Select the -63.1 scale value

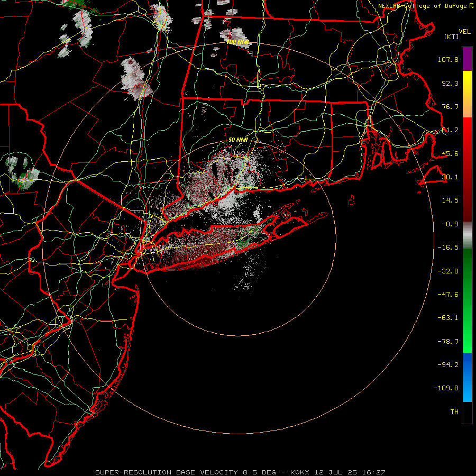point(448,318)
